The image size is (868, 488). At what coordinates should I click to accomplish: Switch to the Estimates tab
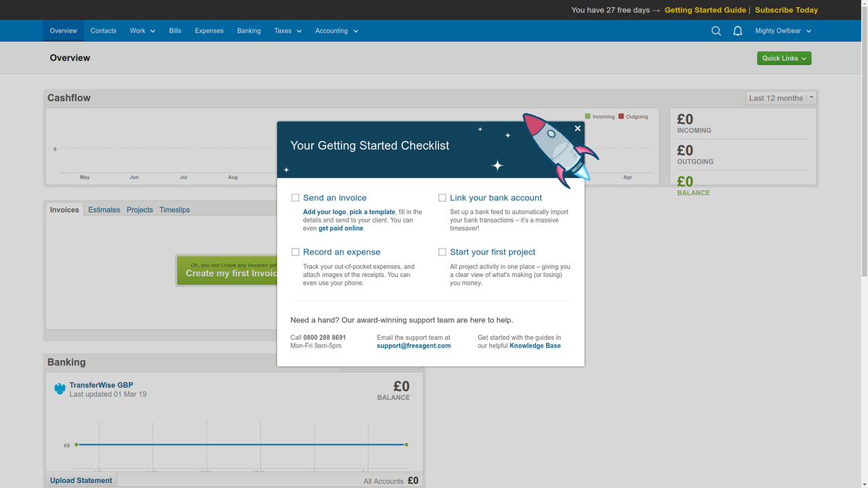tap(103, 210)
